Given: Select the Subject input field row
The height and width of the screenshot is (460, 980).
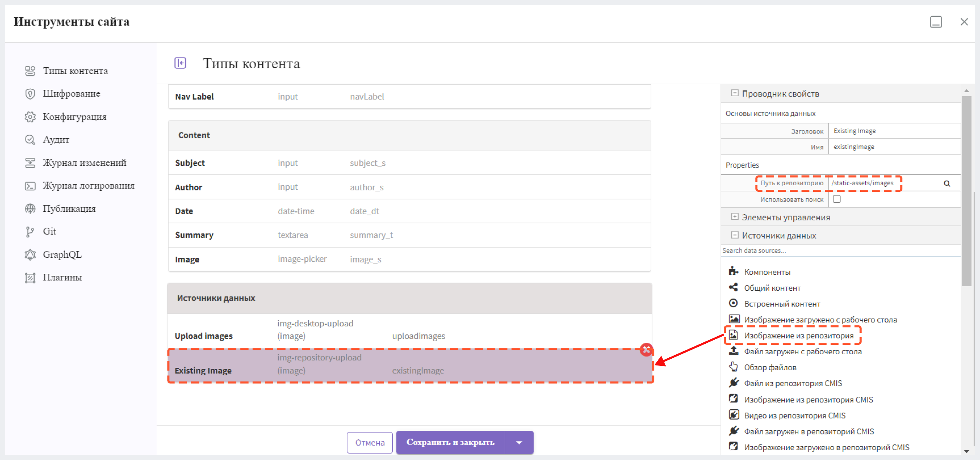Looking at the screenshot, I should pos(409,163).
